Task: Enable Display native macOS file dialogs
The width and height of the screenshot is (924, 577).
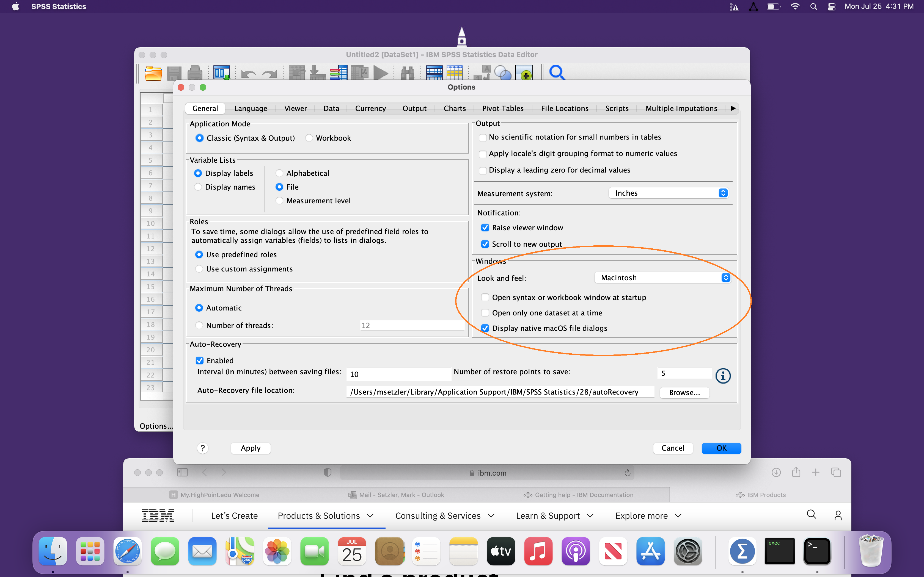Action: pyautogui.click(x=484, y=328)
